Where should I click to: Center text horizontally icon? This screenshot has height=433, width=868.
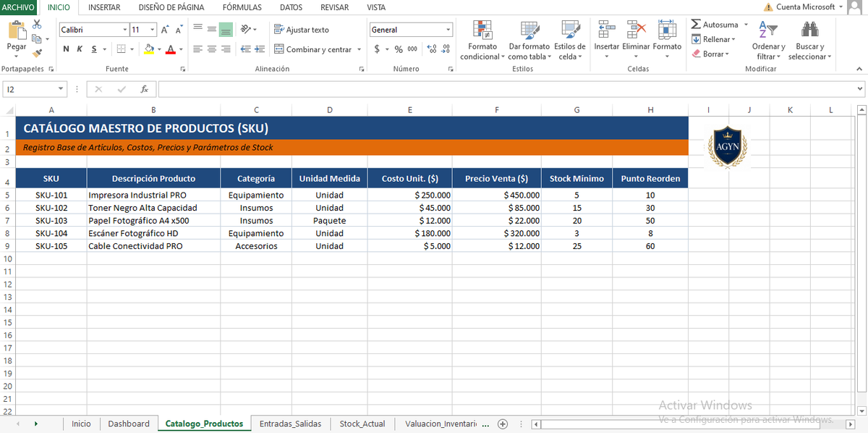pyautogui.click(x=211, y=49)
